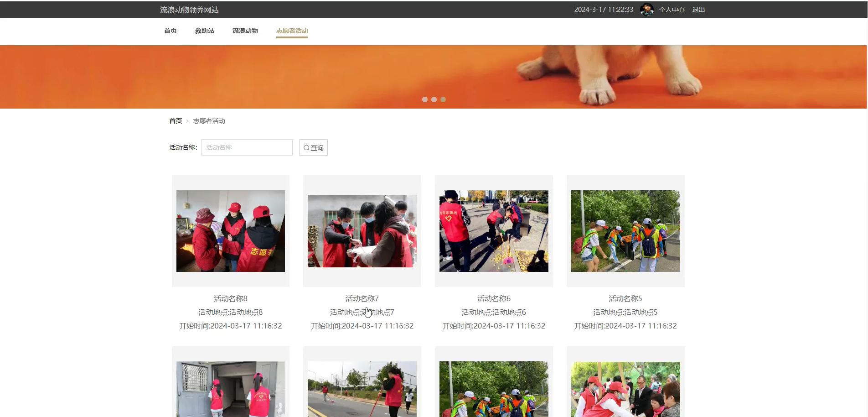Select the third carousel dot indicator
The width and height of the screenshot is (868, 417).
click(x=443, y=99)
